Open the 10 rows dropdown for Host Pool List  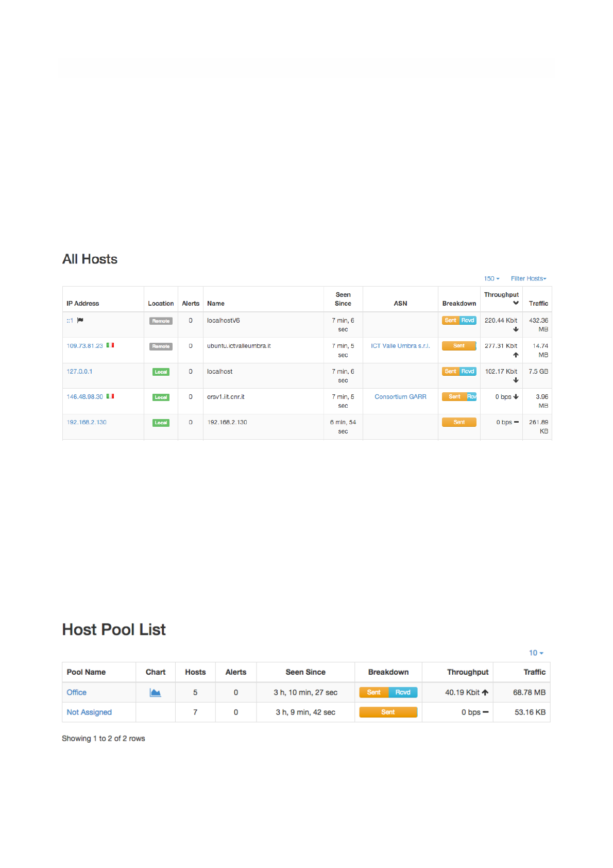(536, 653)
